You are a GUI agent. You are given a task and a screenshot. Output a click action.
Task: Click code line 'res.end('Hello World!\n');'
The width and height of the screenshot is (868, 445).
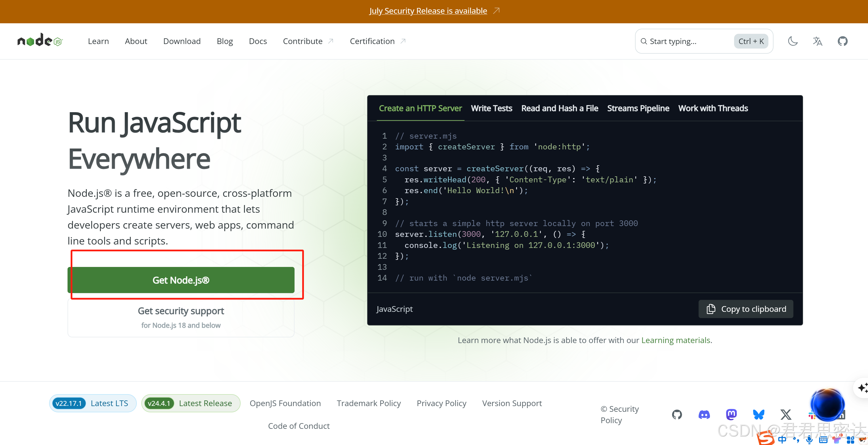tap(466, 191)
